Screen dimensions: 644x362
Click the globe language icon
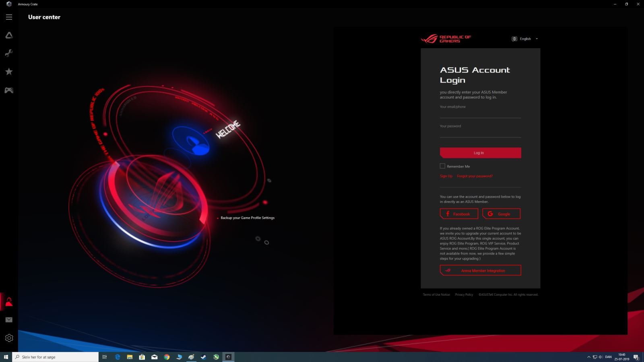pos(514,39)
